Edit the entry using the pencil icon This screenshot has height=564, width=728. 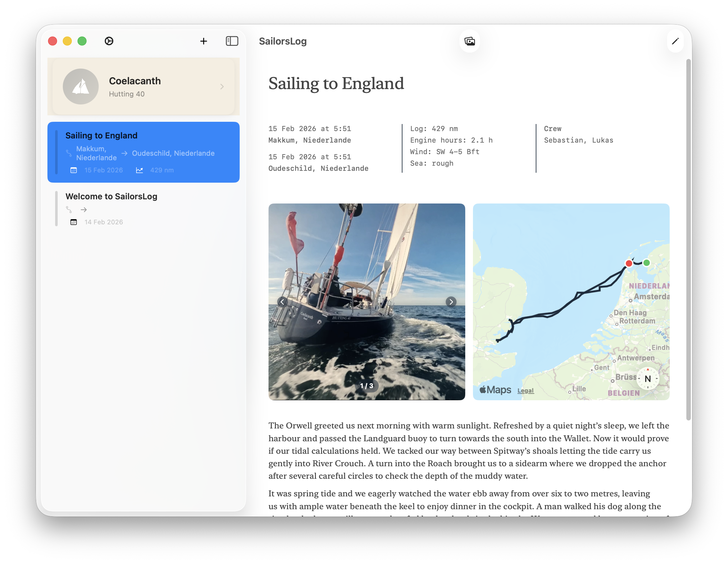(675, 41)
